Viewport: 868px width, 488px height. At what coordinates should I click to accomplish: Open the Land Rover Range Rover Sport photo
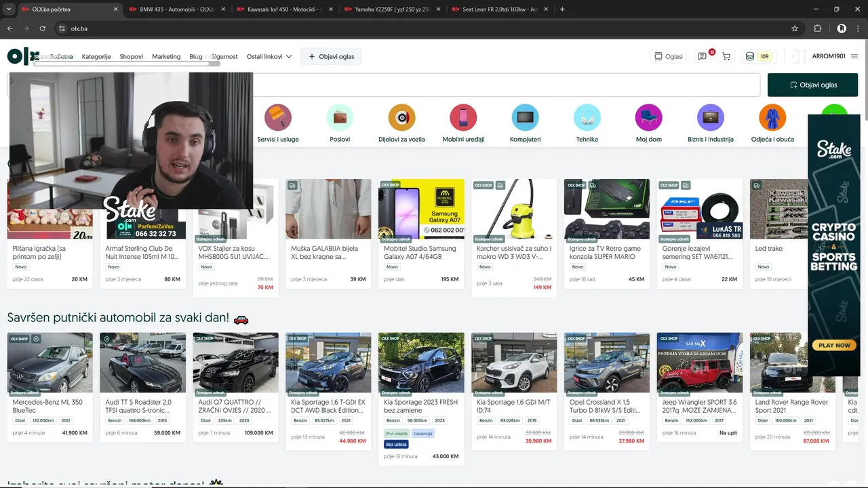point(793,363)
